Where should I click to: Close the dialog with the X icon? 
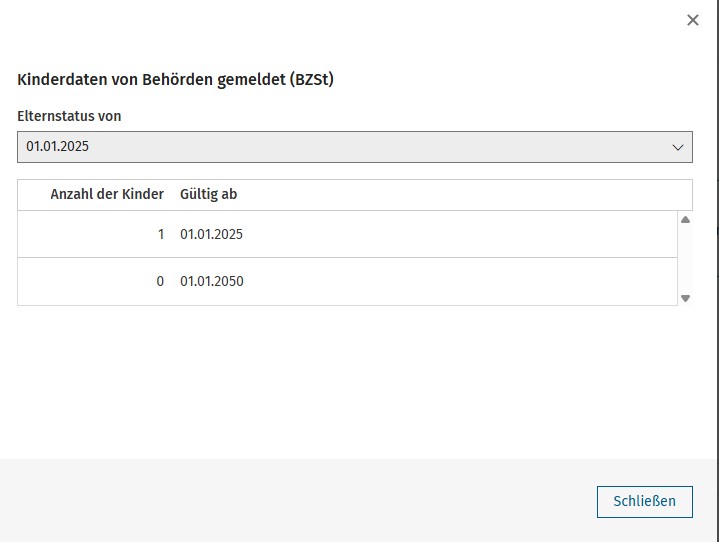[692, 20]
